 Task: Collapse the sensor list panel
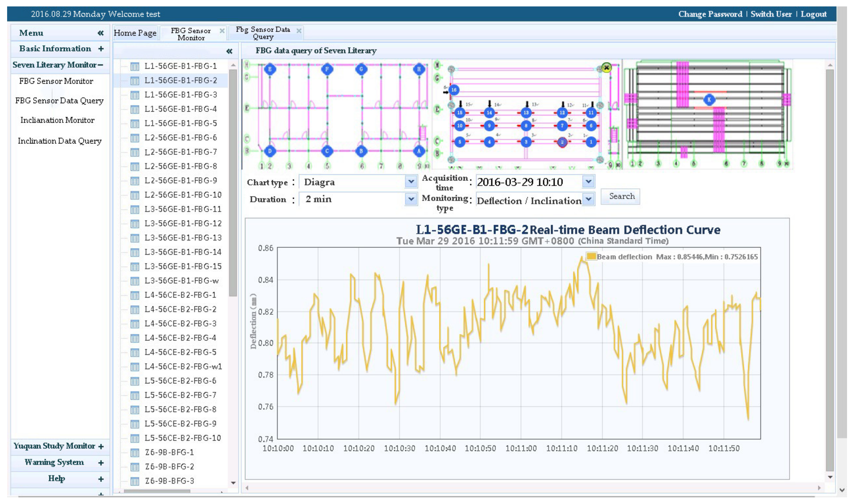pyautogui.click(x=230, y=51)
